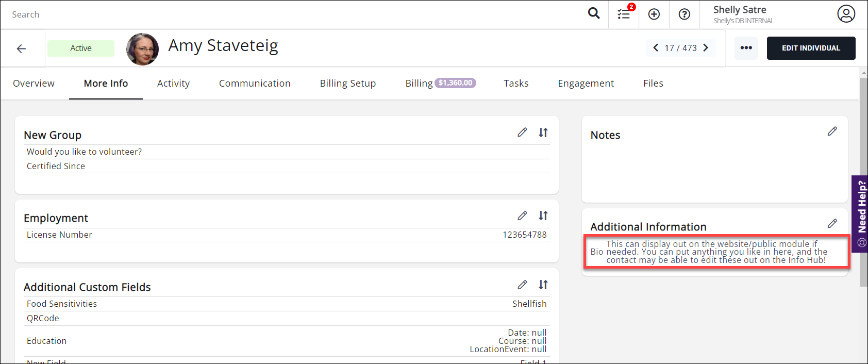The image size is (868, 364).
Task: Go to next individual record
Action: 706,48
